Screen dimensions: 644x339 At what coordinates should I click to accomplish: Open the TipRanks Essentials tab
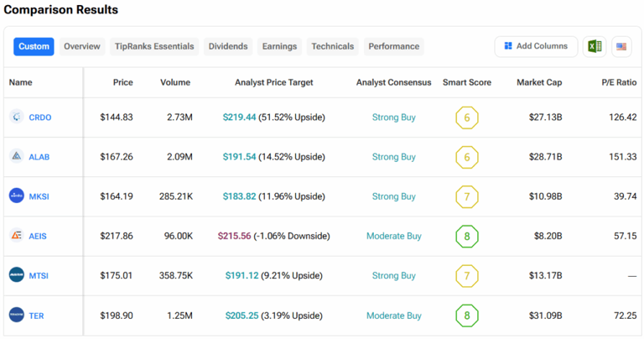point(154,46)
